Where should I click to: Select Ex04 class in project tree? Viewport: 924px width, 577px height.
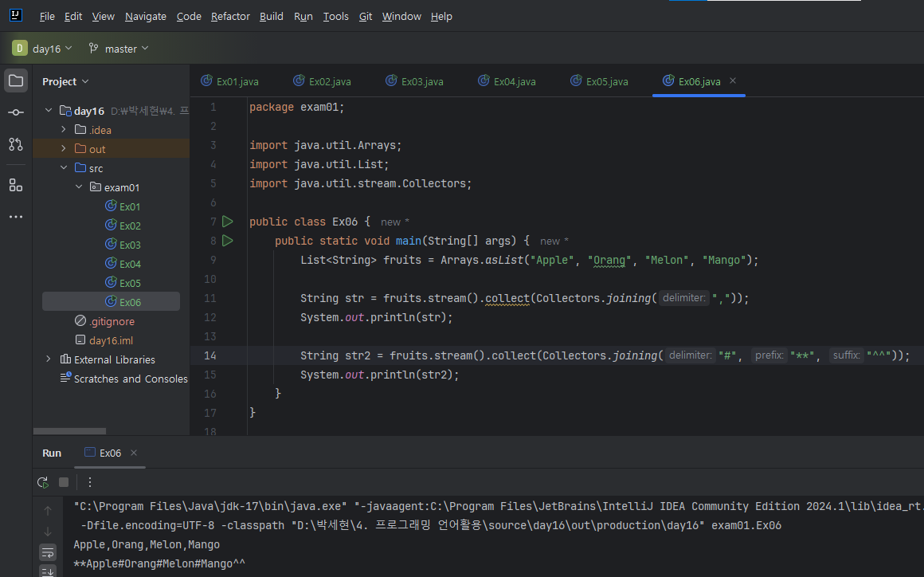tap(130, 264)
